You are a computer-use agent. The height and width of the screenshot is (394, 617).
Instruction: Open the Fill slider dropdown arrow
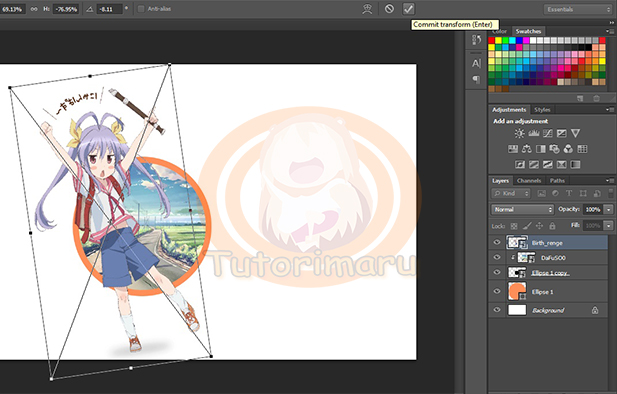coord(609,226)
